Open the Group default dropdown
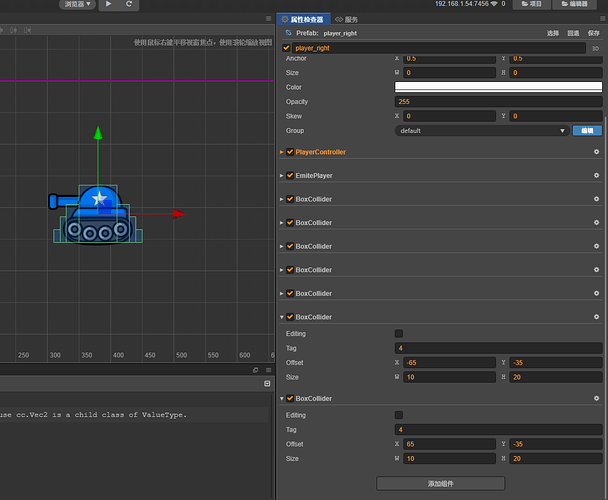Screen dimensions: 608x500 [482, 130]
